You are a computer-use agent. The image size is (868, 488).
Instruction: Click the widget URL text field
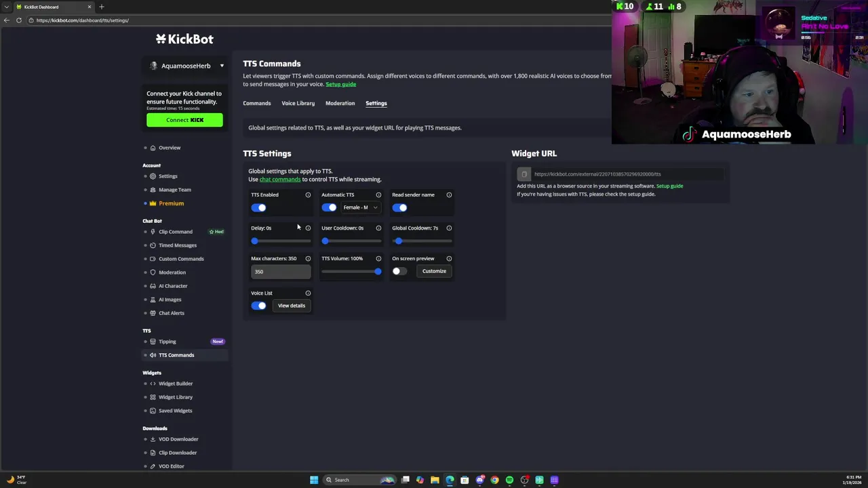pyautogui.click(x=627, y=174)
